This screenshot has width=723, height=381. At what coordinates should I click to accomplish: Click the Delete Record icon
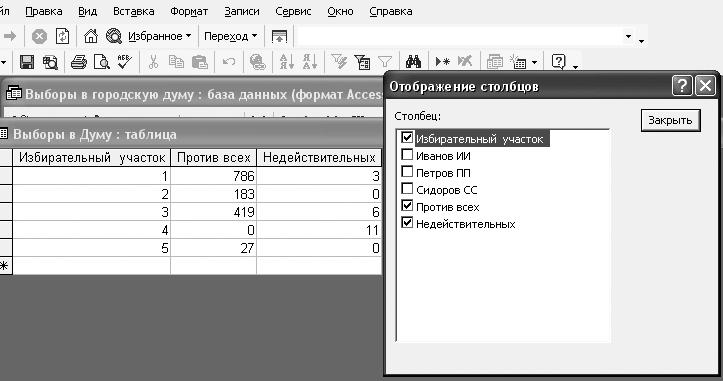click(x=465, y=62)
